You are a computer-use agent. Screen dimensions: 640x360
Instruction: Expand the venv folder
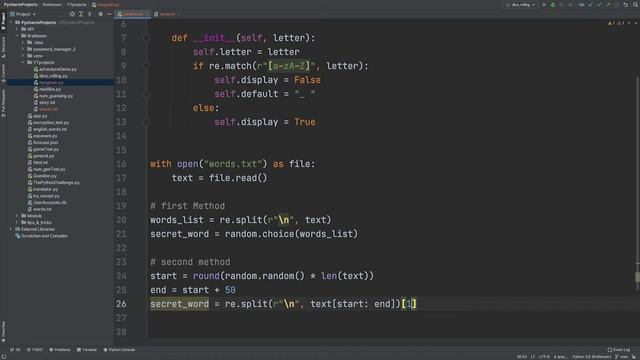tap(23, 56)
